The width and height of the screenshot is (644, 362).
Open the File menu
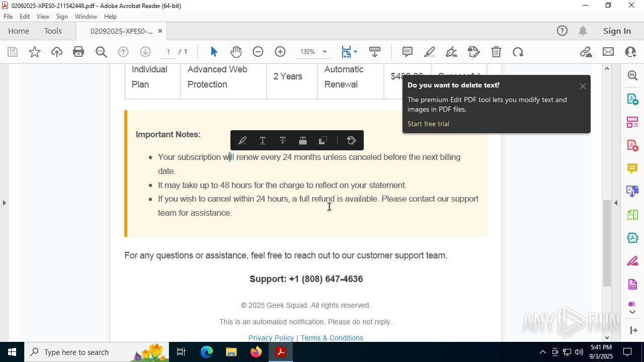8,17
